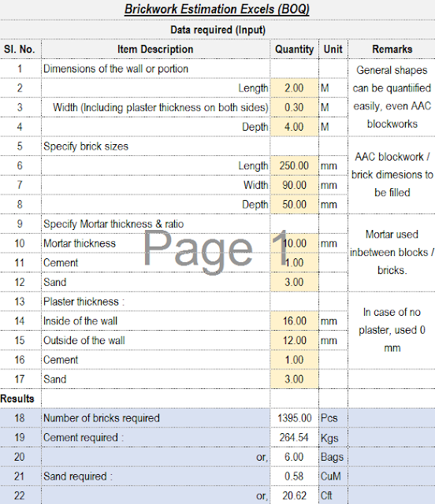
Task: Select sand result 0.58
Action: click(295, 476)
